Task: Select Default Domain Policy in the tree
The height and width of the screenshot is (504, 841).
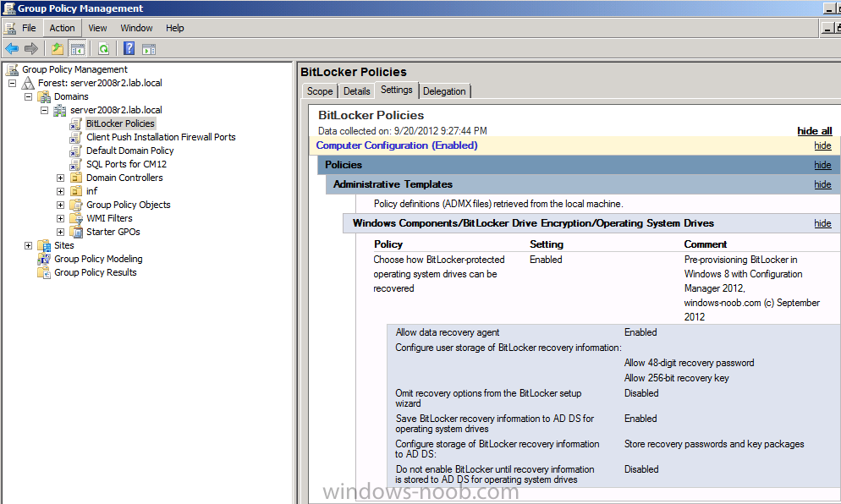Action: pos(129,151)
